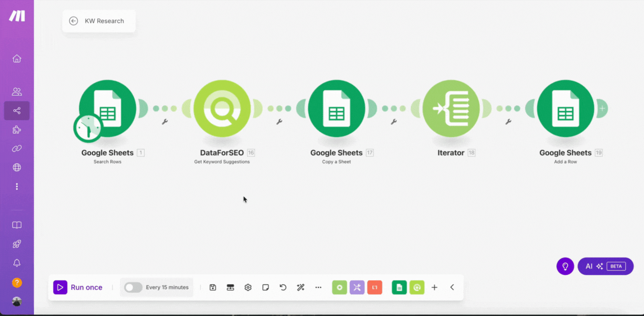The image size is (644, 316).
Task: Open the Templates puzzle sidebar icon
Action: pos(17,130)
